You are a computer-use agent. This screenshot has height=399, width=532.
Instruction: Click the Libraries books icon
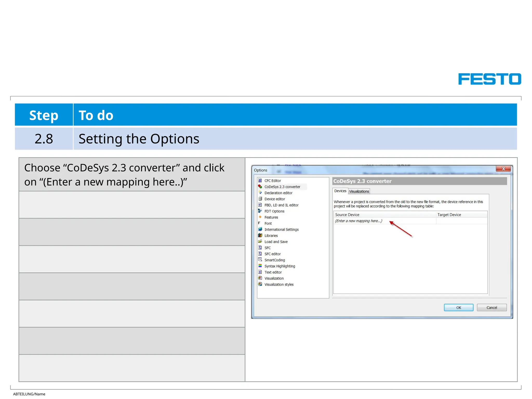260,235
